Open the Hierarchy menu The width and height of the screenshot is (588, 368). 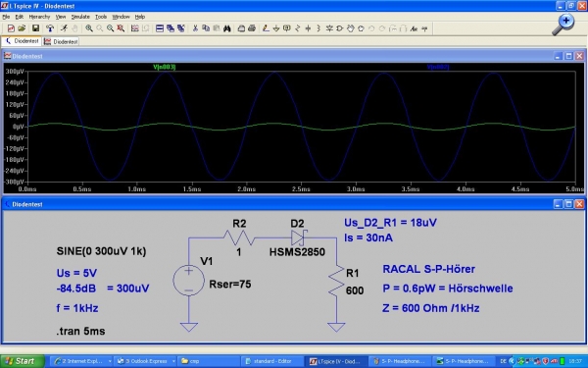coord(39,17)
